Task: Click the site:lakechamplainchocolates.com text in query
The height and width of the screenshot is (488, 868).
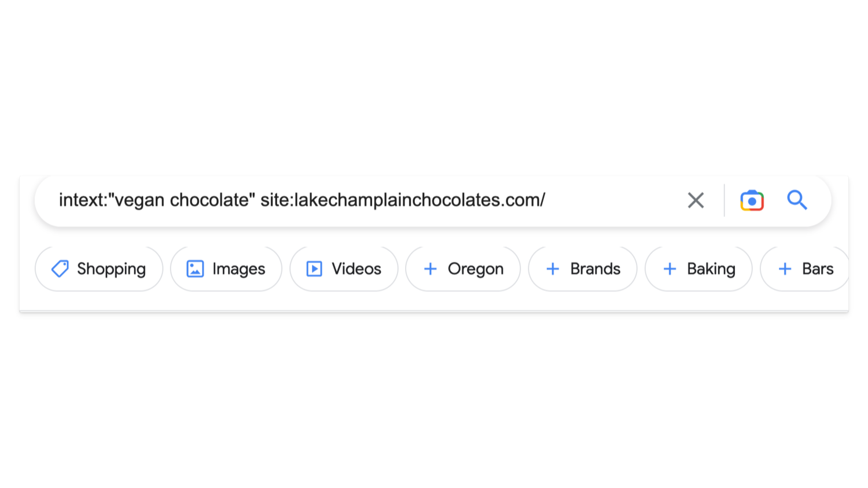Action: pos(402,200)
